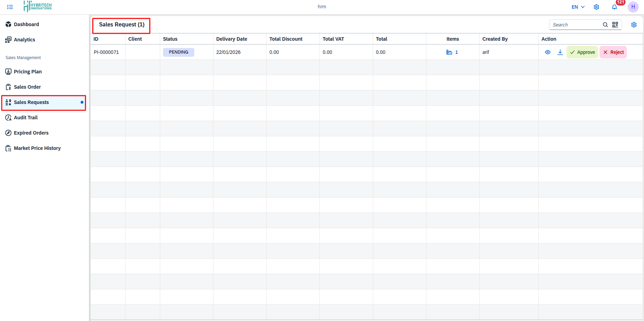Screen dimensions: 644x321
Task: Expand the EN language dropdown
Action: point(578,7)
